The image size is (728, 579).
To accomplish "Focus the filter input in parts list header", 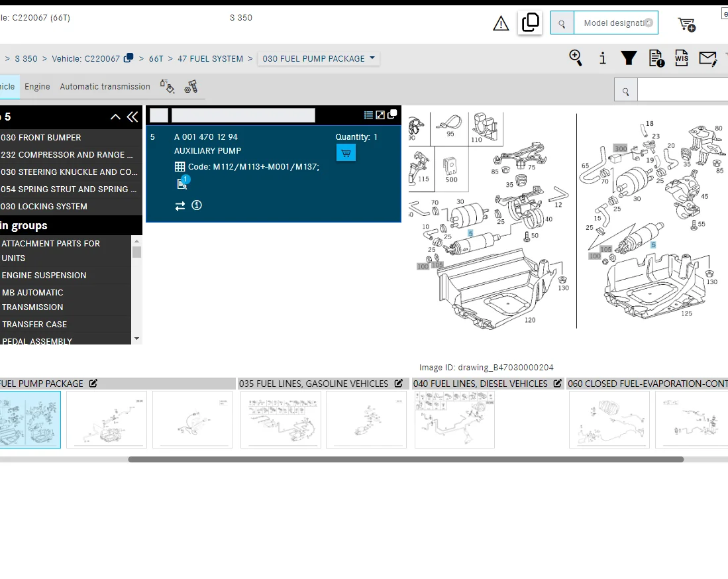I will [243, 115].
